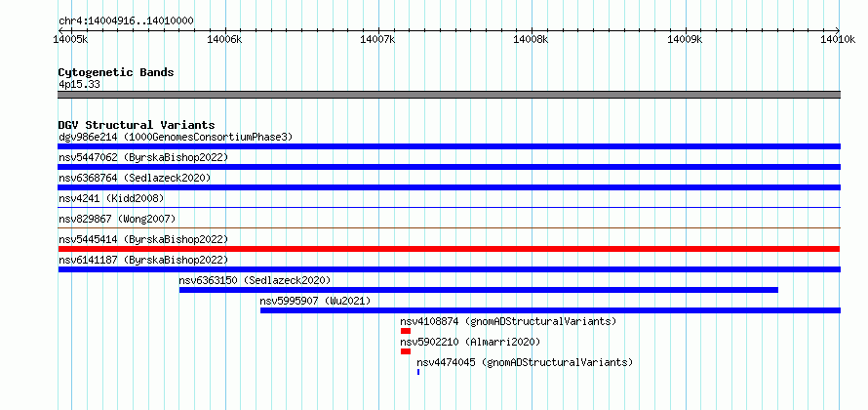Select the nsv5447062 (ByrskaBishop2022) variant bar
The image size is (868, 410).
(449, 167)
